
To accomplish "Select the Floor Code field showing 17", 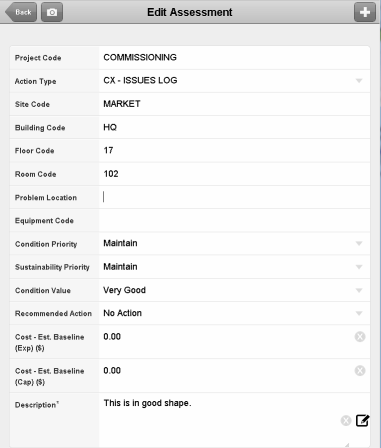I will click(234, 151).
